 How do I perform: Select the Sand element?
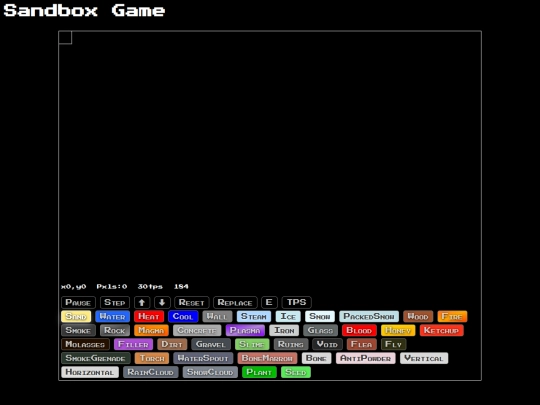[x=76, y=316]
